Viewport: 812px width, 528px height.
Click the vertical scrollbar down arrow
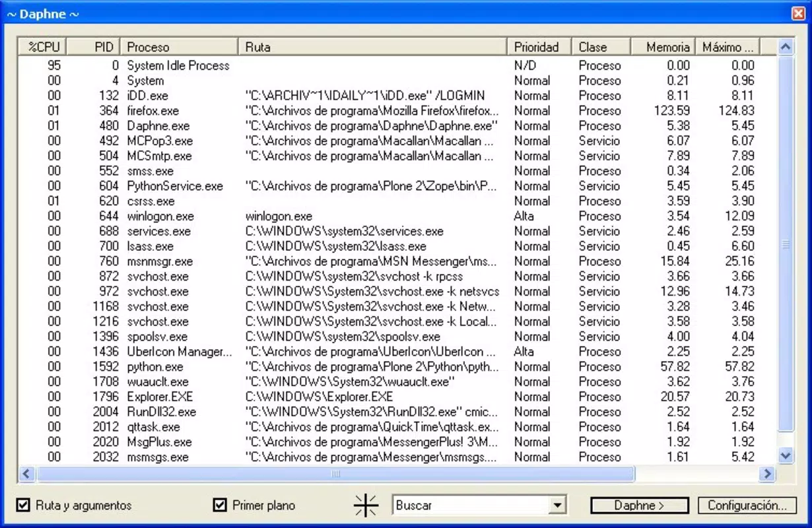pos(785,455)
